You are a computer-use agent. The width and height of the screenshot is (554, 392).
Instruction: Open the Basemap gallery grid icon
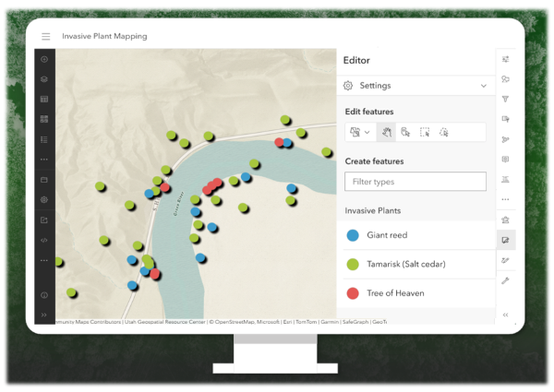tap(44, 119)
